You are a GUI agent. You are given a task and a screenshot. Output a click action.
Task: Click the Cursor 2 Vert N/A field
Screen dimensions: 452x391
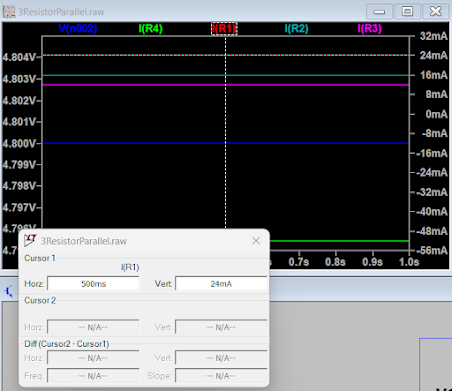click(221, 327)
